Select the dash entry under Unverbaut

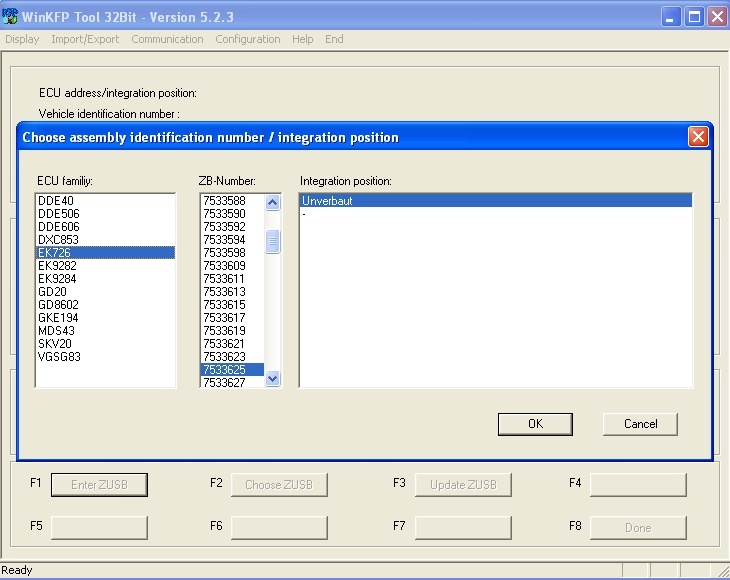496,214
